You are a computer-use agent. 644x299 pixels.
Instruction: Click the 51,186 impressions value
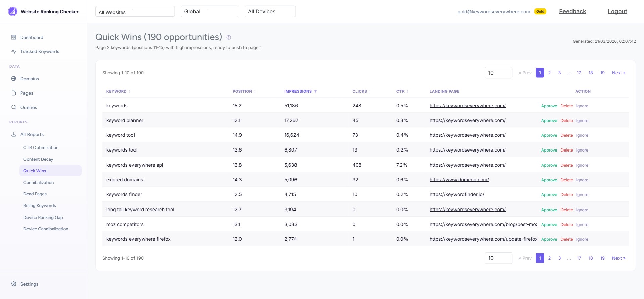(x=291, y=106)
